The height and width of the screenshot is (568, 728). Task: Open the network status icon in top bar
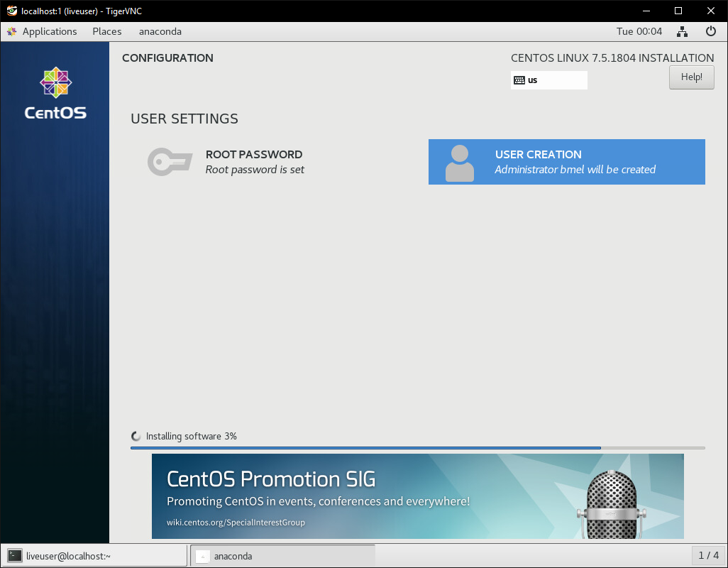pos(682,31)
